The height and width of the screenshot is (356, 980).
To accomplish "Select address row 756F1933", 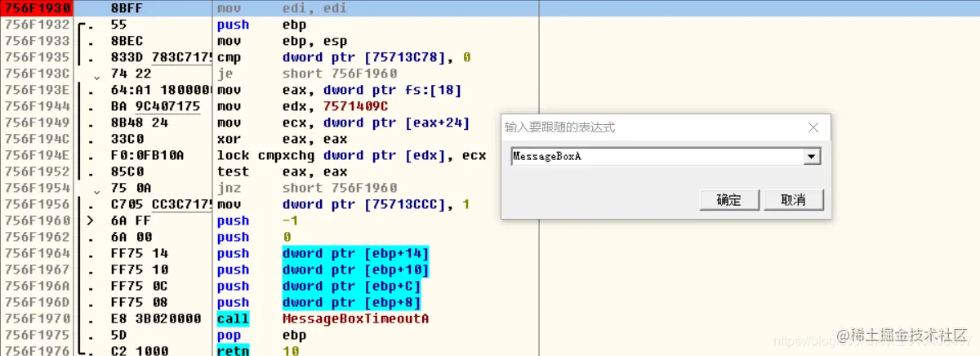I will pyautogui.click(x=37, y=41).
